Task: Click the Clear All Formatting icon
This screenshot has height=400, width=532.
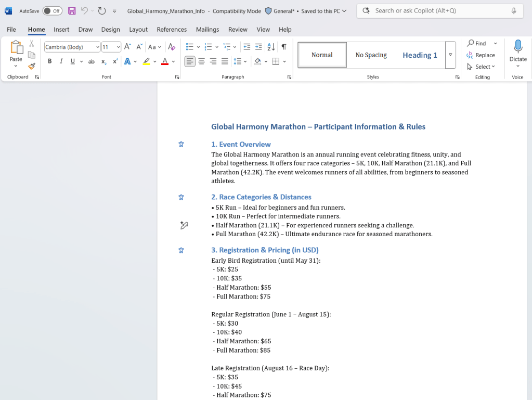Action: tap(172, 47)
